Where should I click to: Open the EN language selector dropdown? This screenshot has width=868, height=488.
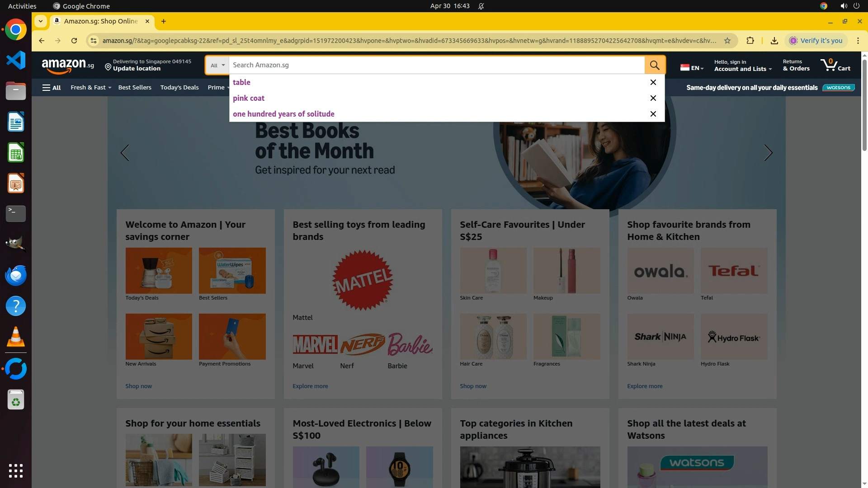tap(692, 68)
